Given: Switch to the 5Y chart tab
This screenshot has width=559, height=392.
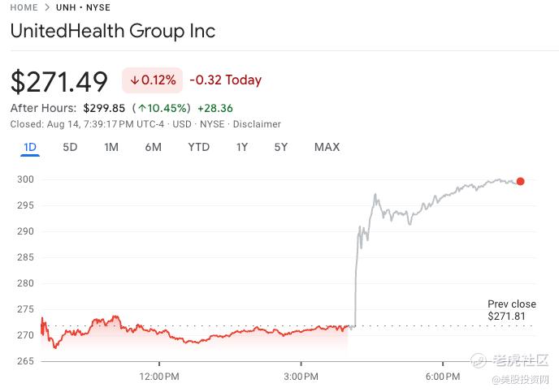Looking at the screenshot, I should (280, 147).
